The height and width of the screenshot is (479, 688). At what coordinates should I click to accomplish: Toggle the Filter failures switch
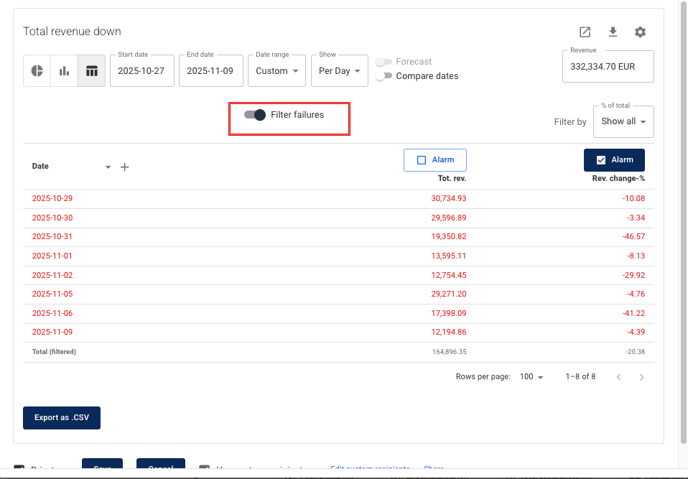[255, 115]
